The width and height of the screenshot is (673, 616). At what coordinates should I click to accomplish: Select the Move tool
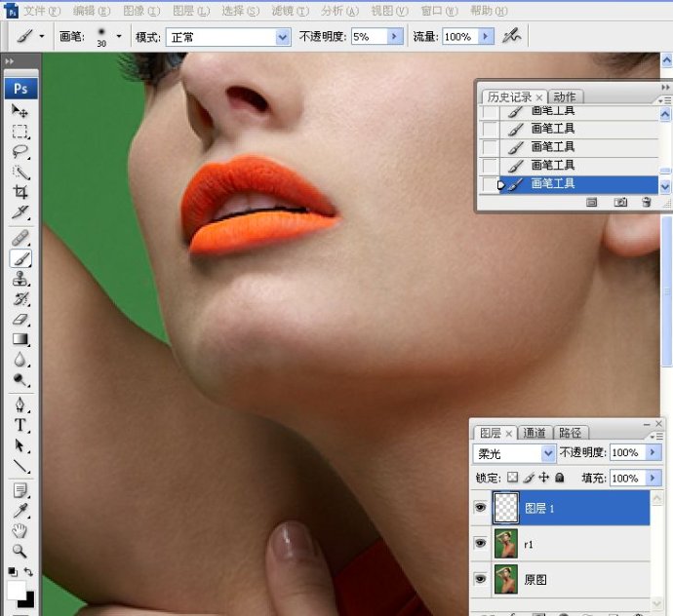click(20, 111)
